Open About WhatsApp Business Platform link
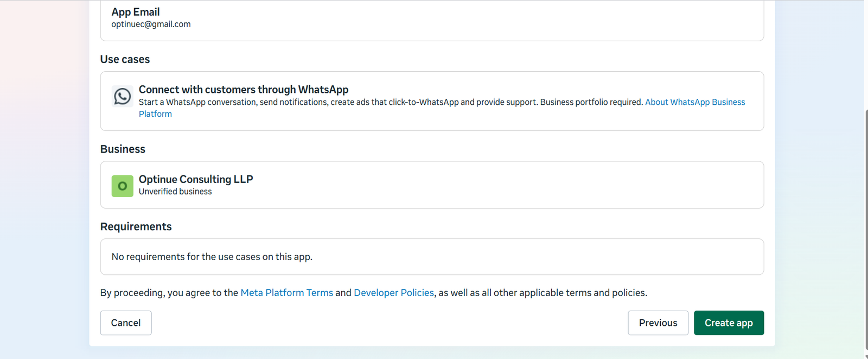Image resolution: width=868 pixels, height=359 pixels. tap(695, 102)
